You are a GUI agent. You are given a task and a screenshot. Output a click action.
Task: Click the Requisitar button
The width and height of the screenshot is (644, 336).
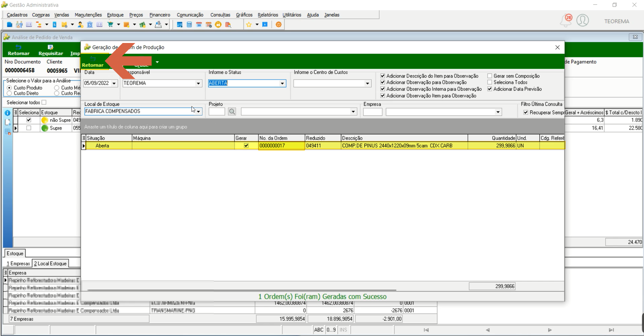(51, 50)
